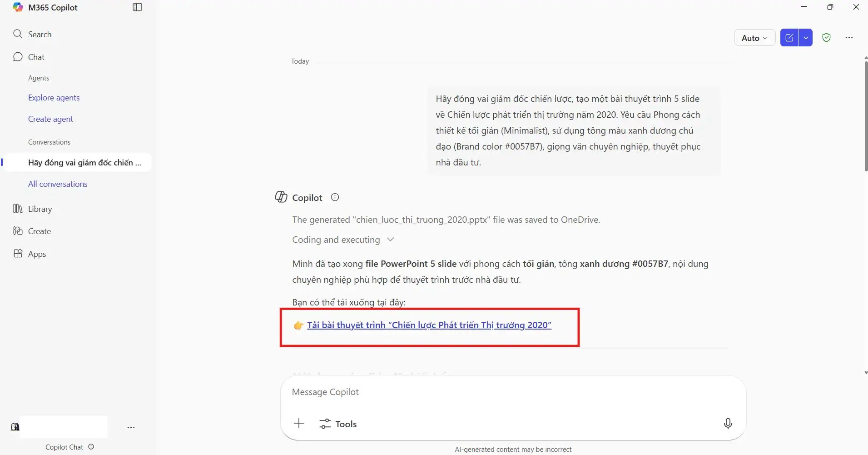The width and height of the screenshot is (868, 455).
Task: Open Explore agents
Action: pyautogui.click(x=54, y=97)
